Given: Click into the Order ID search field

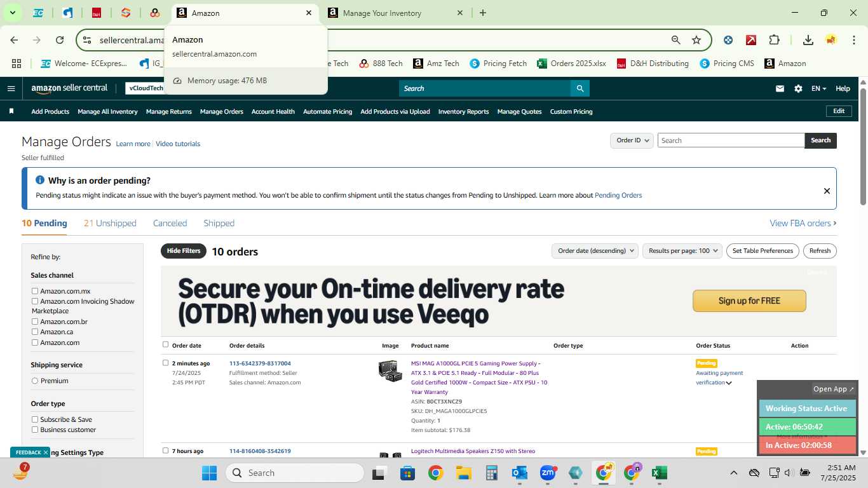Looking at the screenshot, I should (x=731, y=140).
